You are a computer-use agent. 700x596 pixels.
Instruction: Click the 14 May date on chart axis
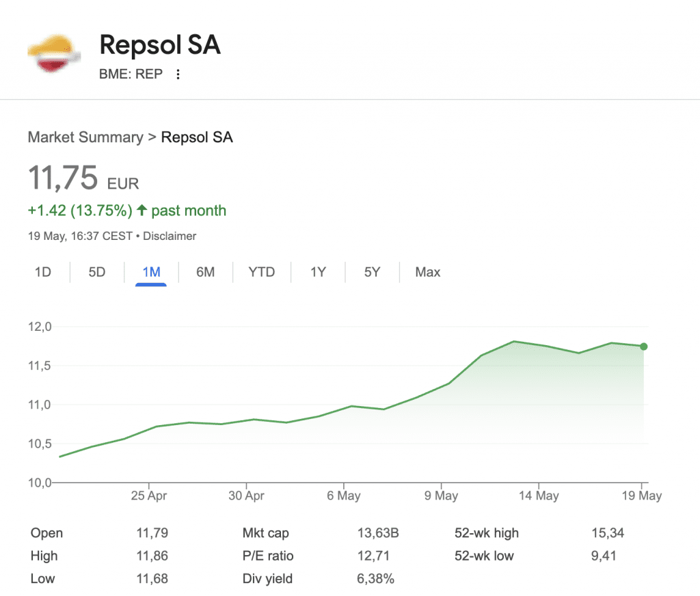click(x=538, y=496)
